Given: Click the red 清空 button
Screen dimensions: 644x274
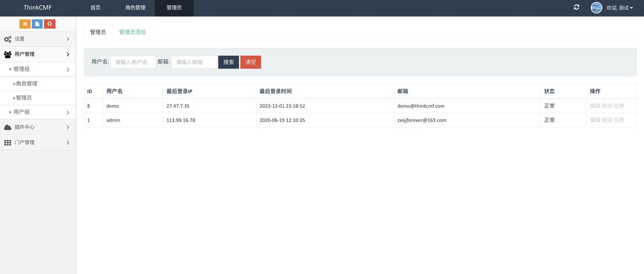Looking at the screenshot, I should click(251, 62).
